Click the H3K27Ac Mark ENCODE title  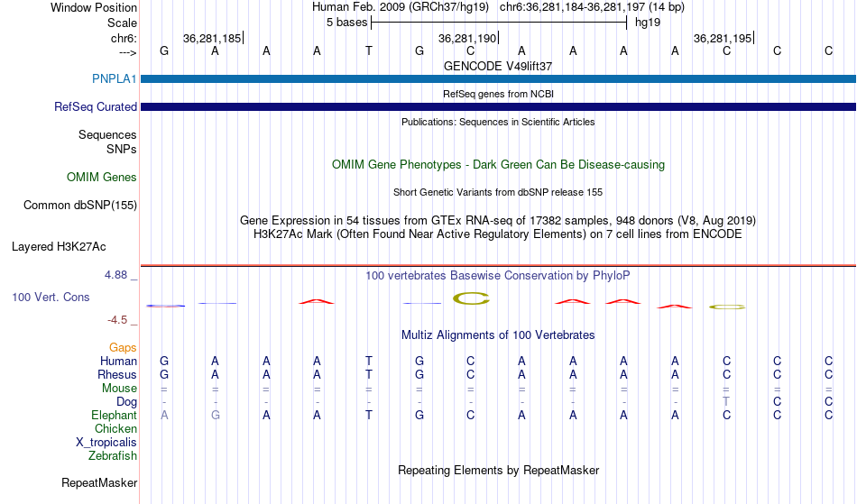click(x=498, y=234)
